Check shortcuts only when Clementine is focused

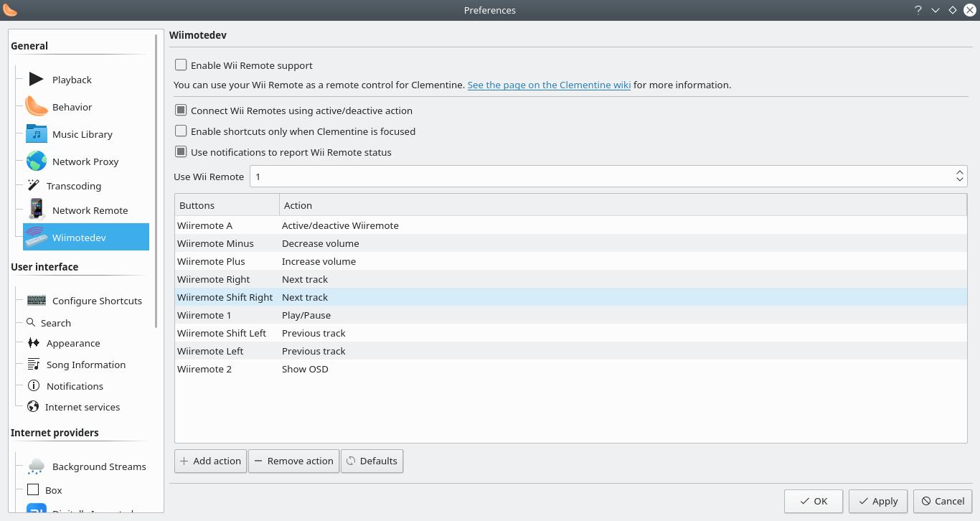pyautogui.click(x=181, y=131)
